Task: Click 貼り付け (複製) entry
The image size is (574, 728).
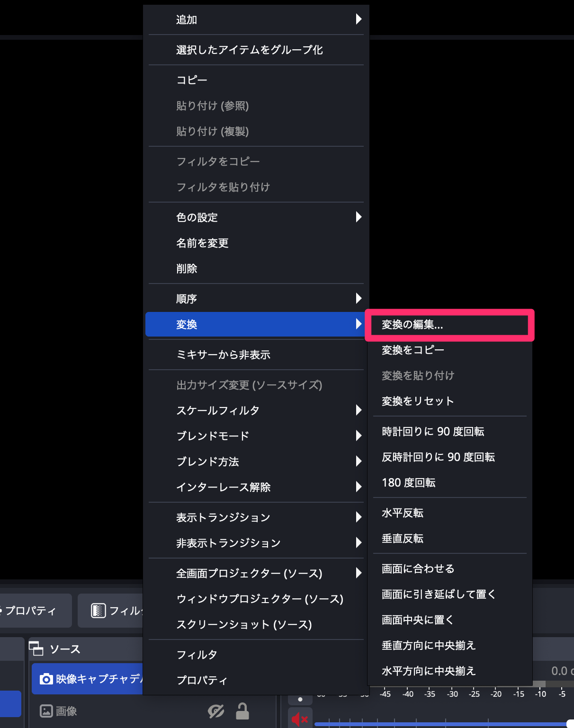Action: pos(256,131)
